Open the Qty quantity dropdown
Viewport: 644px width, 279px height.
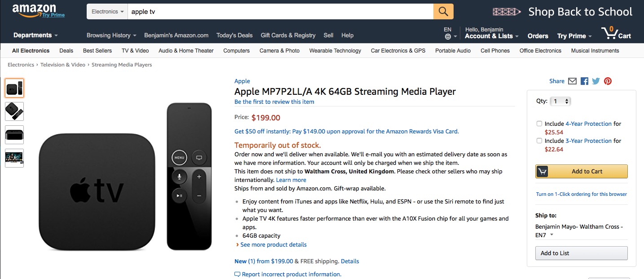(x=561, y=102)
